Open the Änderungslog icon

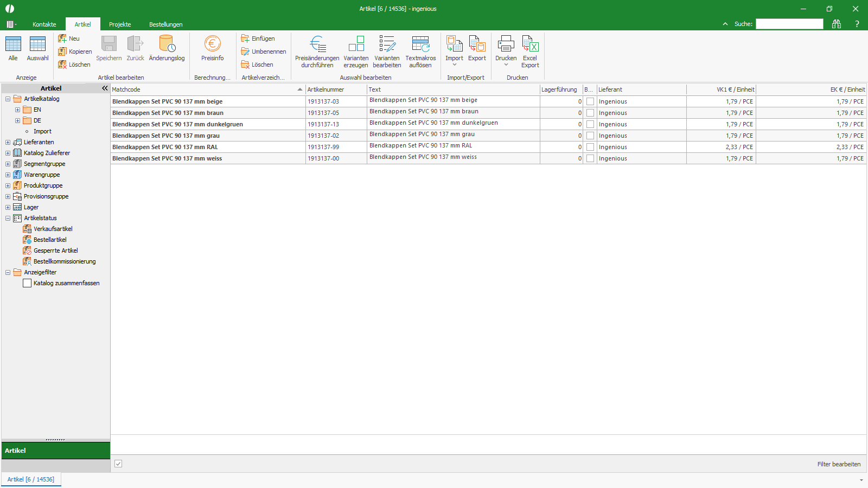click(x=167, y=44)
